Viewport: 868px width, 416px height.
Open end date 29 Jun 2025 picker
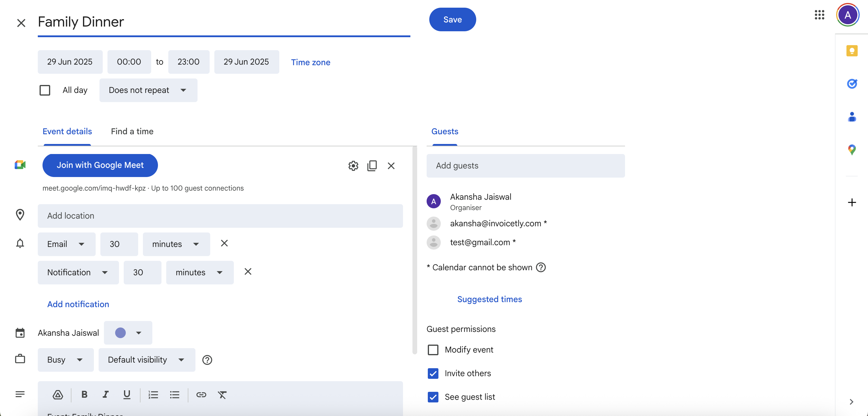(x=247, y=62)
